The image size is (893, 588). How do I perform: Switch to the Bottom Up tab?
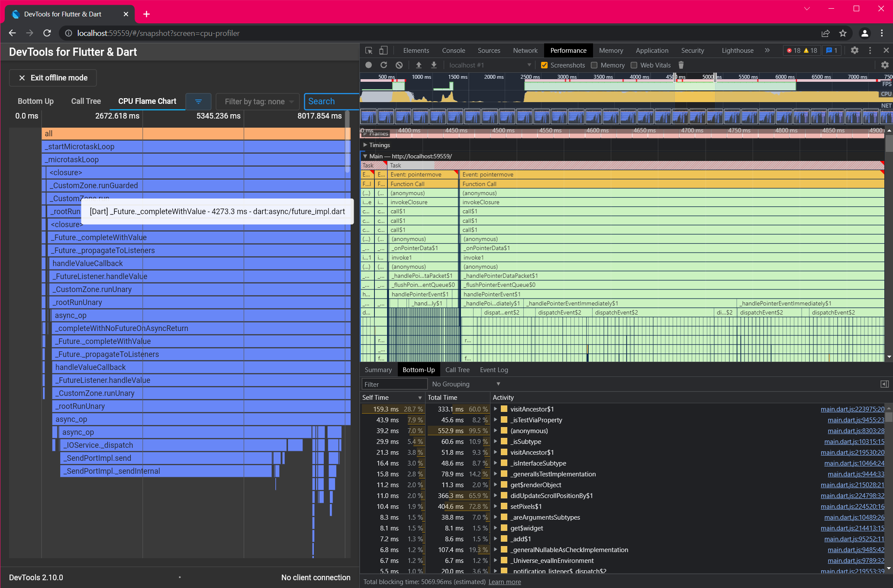coord(35,101)
